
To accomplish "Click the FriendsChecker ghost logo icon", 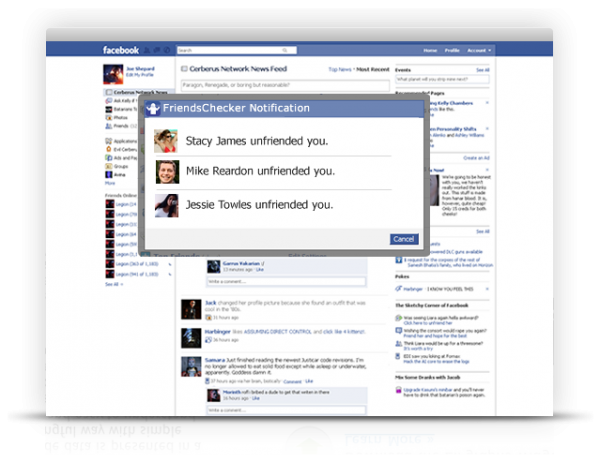I will (x=153, y=108).
